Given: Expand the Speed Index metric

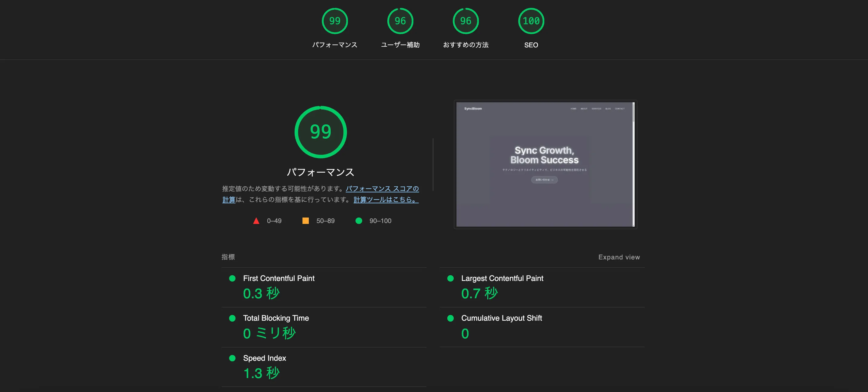Looking at the screenshot, I should [324, 367].
